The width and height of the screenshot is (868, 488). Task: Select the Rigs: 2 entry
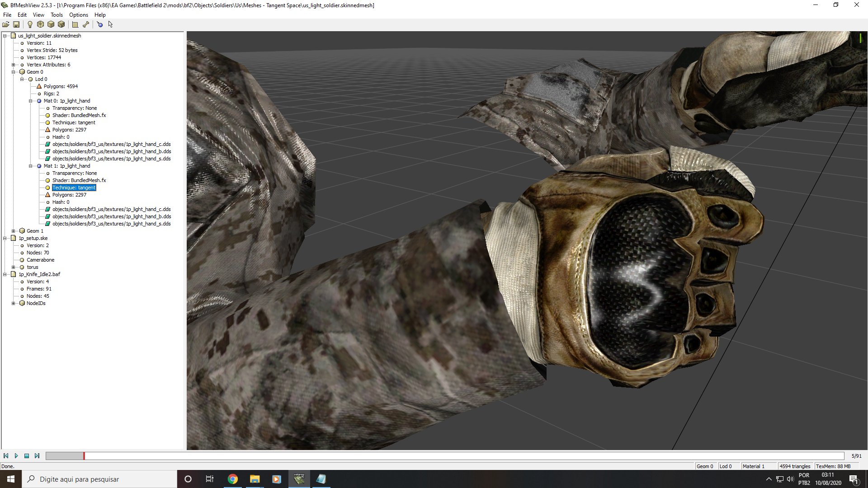51,94
